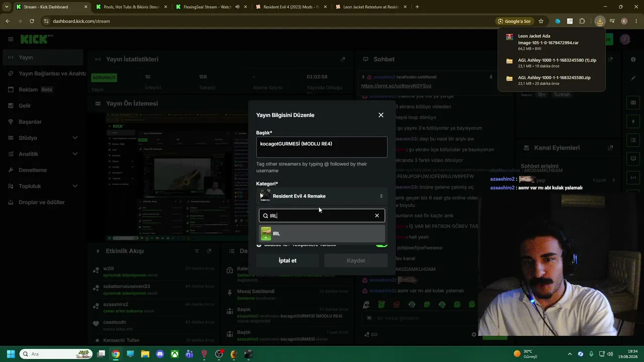
Task: Open the Resident Evil 4 Remake category dropdown
Action: pyautogui.click(x=322, y=196)
